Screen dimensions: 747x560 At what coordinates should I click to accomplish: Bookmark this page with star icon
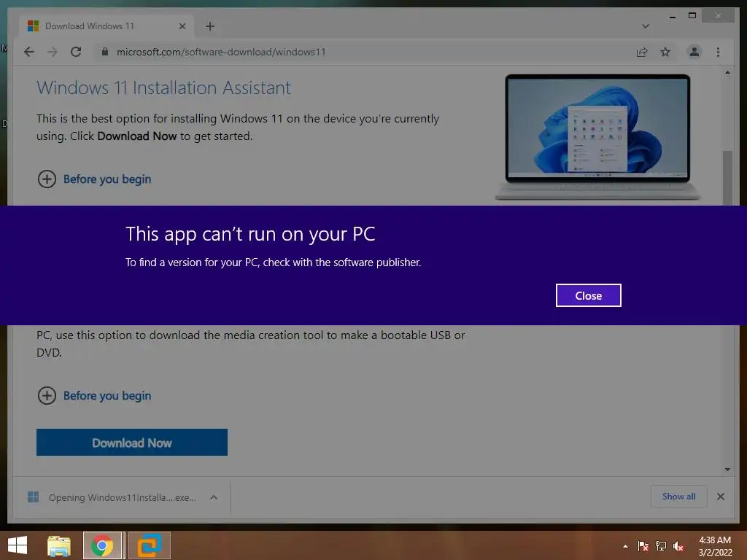665,52
